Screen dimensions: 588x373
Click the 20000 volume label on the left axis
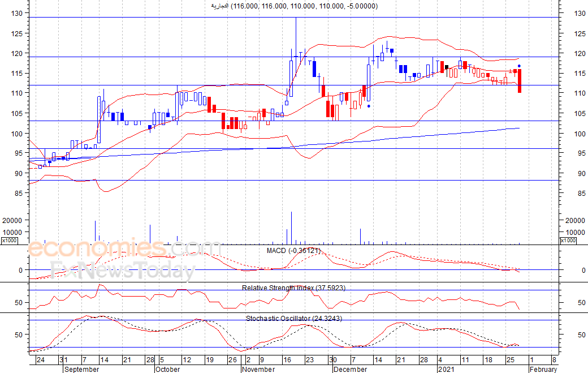(12, 221)
